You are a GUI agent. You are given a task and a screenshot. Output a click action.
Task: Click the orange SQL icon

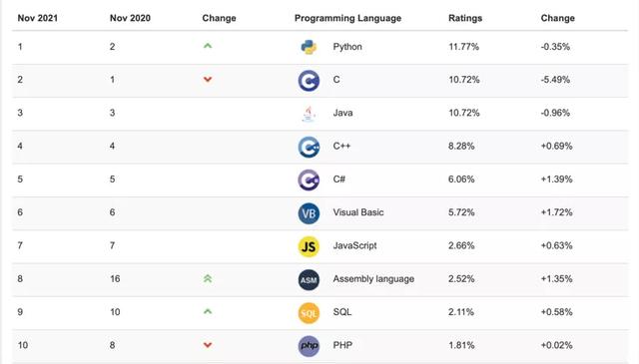tap(309, 313)
